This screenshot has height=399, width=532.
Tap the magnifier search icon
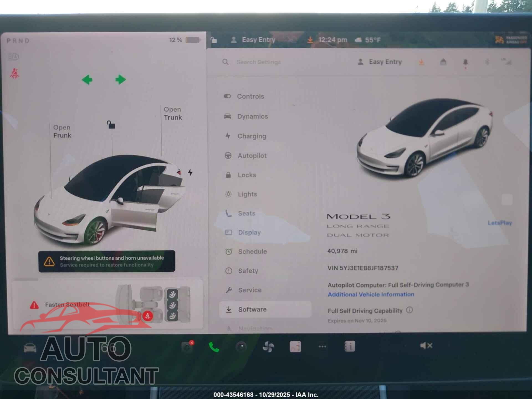pos(226,62)
